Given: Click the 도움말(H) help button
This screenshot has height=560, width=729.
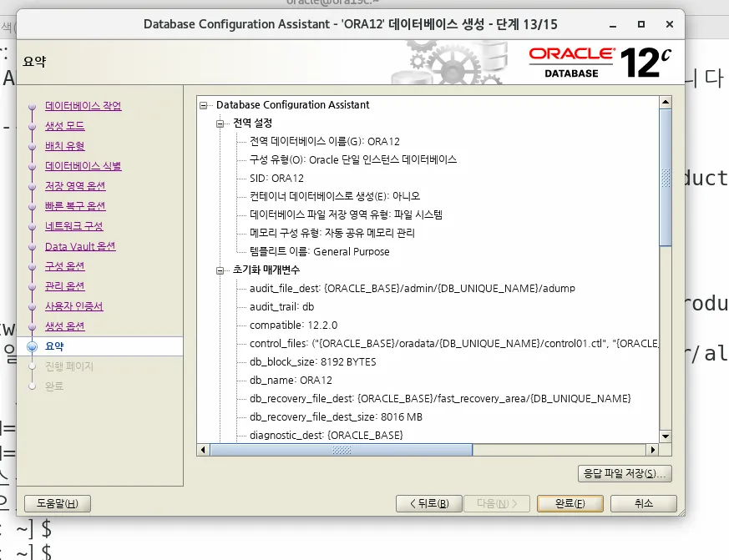Looking at the screenshot, I should coord(57,503).
